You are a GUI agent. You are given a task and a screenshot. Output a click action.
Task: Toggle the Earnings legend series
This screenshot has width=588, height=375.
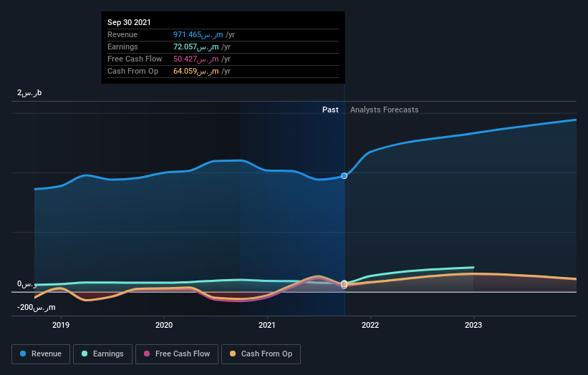[x=102, y=354]
